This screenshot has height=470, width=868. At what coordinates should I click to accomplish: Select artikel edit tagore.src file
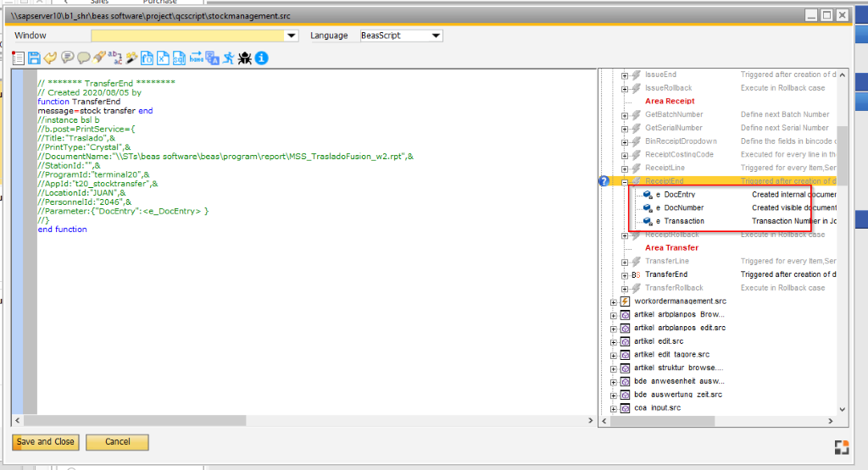coord(671,355)
